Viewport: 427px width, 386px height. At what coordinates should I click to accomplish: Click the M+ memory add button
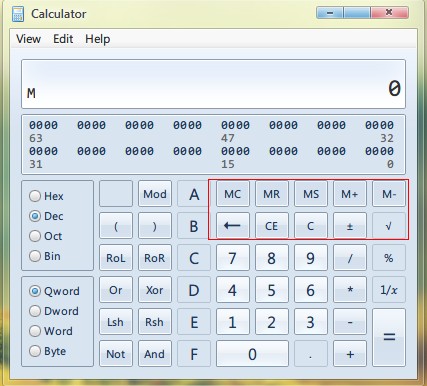[350, 194]
